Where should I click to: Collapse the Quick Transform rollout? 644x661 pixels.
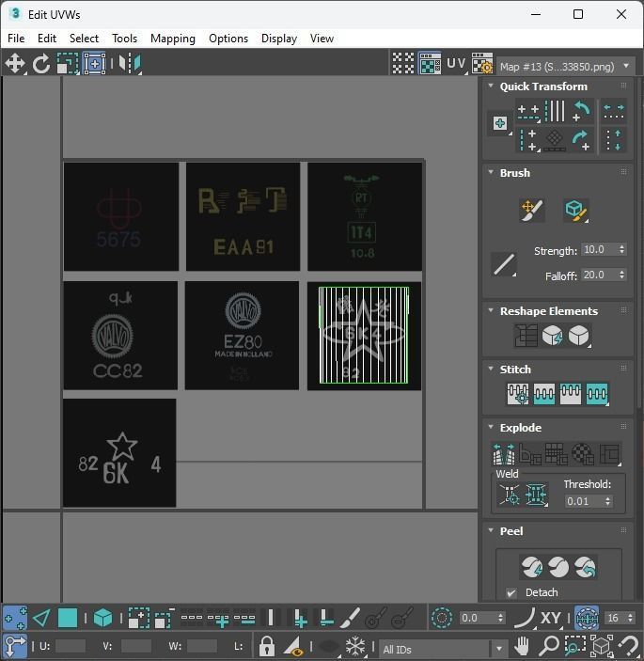(491, 86)
